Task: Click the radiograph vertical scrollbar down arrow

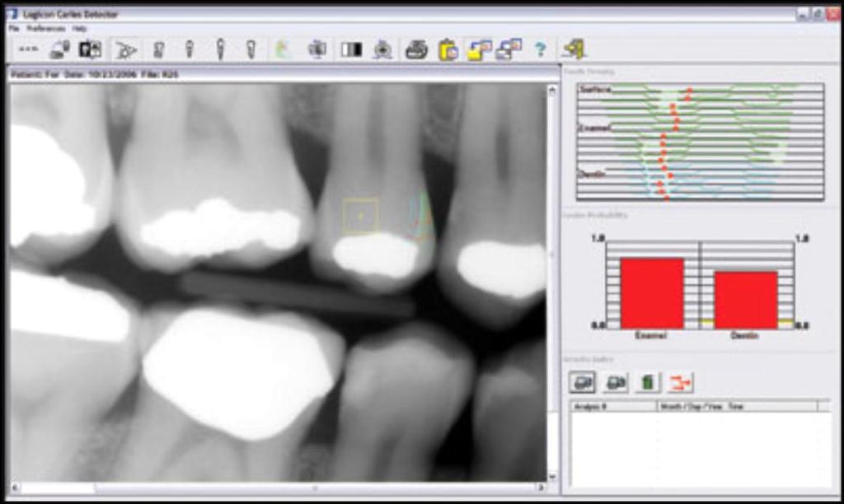Action: tap(552, 476)
